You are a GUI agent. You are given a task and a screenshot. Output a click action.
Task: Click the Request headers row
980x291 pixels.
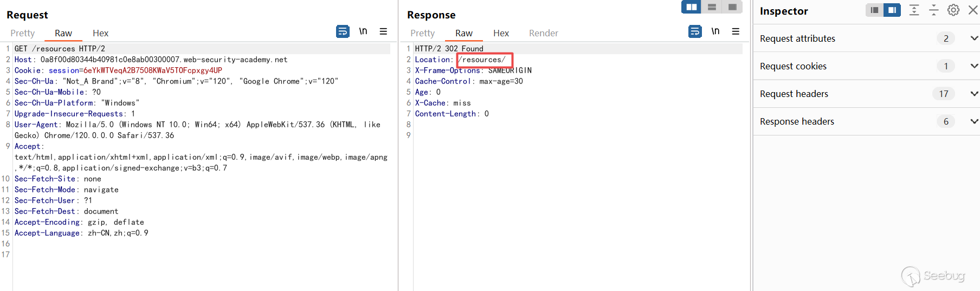pyautogui.click(x=794, y=94)
